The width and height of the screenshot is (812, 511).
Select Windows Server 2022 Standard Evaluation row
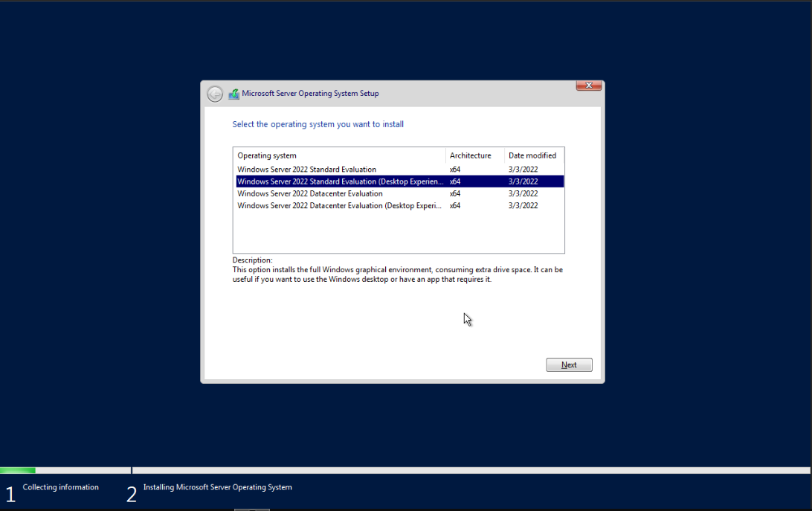(x=400, y=170)
